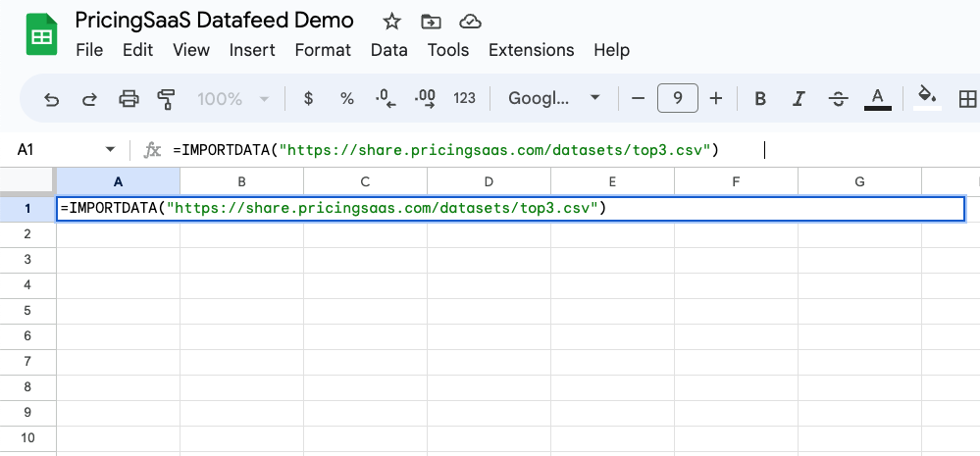Open the Format menu
This screenshot has width=980, height=456.
(323, 50)
